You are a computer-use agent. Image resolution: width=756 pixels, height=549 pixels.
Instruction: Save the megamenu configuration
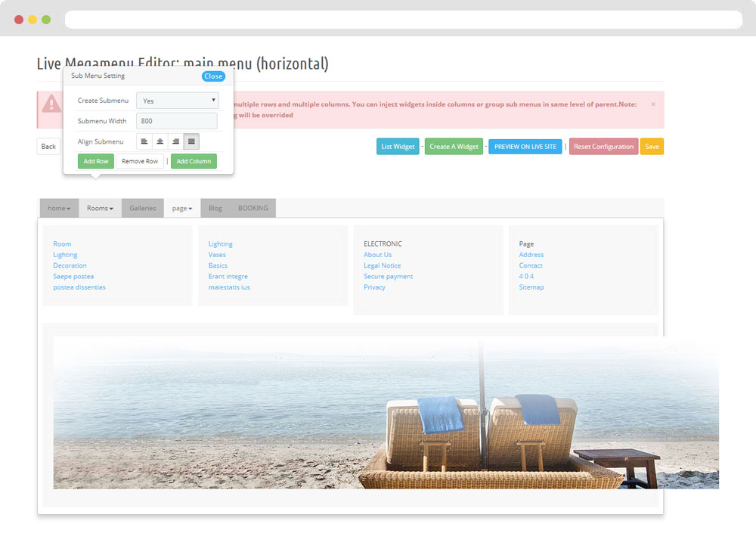pos(652,147)
